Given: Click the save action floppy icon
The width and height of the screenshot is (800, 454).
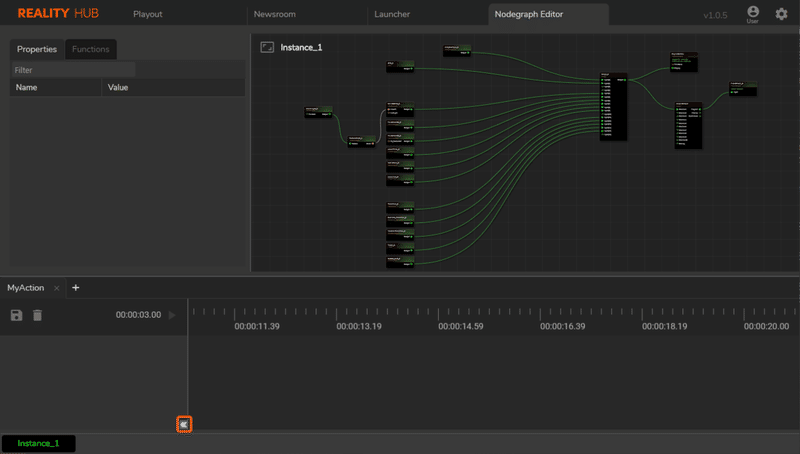Looking at the screenshot, I should click(x=16, y=315).
